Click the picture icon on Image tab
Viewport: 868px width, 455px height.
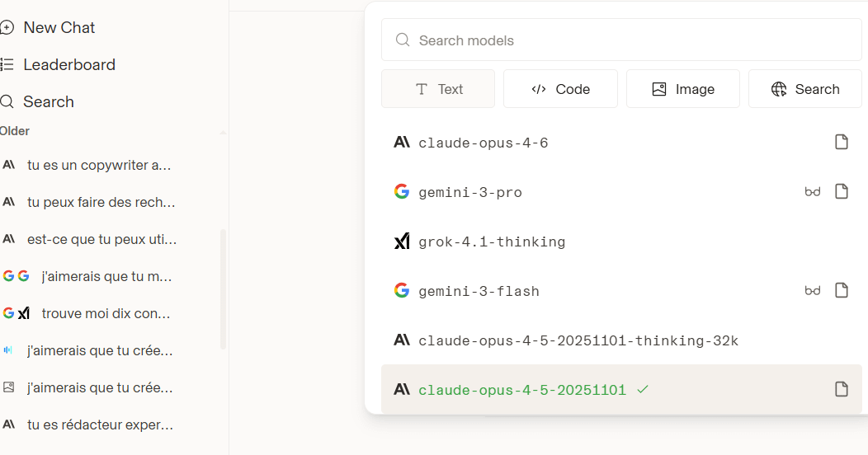pos(658,89)
